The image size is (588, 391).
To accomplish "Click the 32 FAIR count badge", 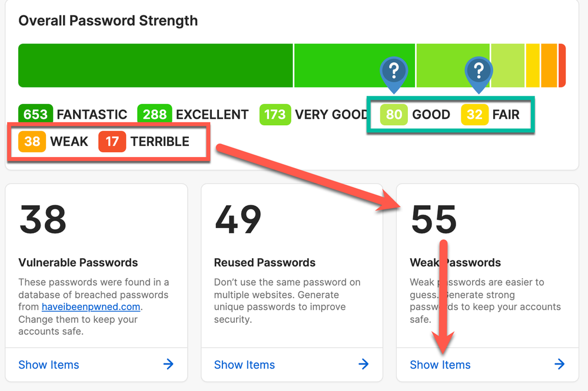I will click(474, 114).
